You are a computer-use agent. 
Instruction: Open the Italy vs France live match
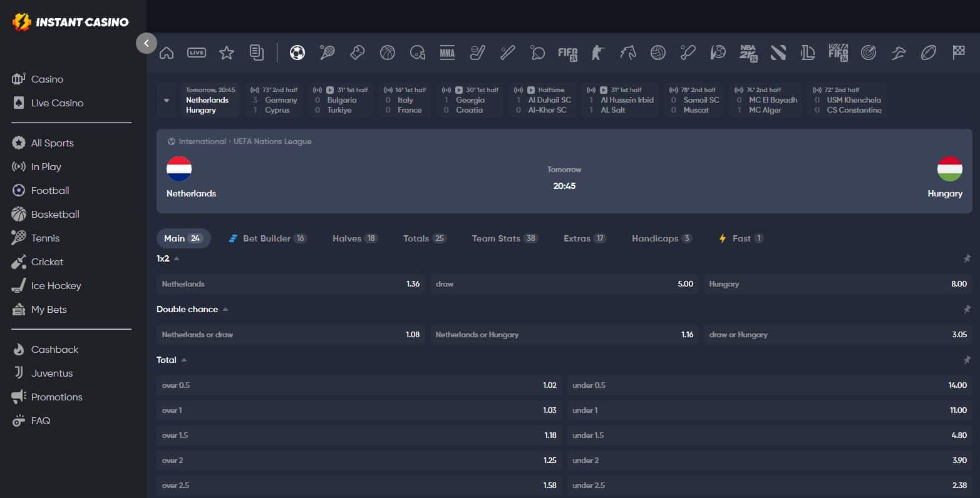coord(405,100)
